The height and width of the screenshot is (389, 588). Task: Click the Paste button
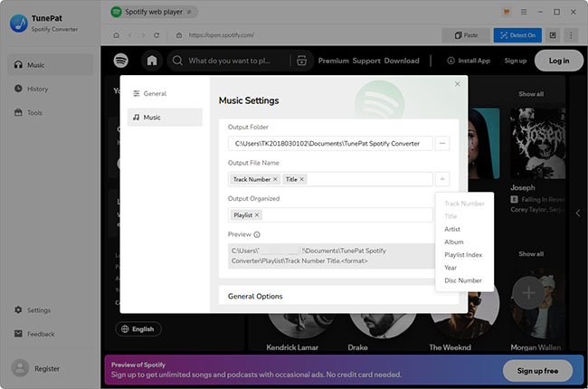coord(466,35)
